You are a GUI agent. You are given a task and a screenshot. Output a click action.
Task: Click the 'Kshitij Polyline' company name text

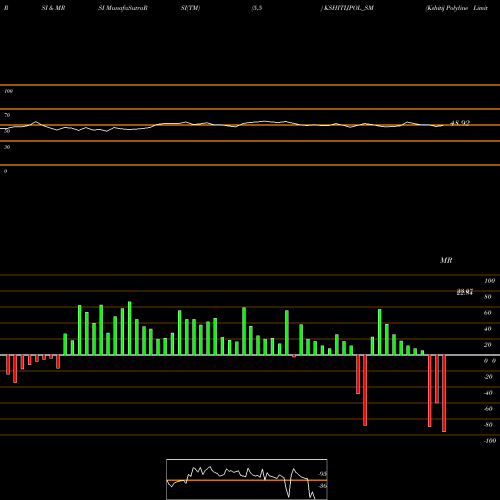coord(447,8)
